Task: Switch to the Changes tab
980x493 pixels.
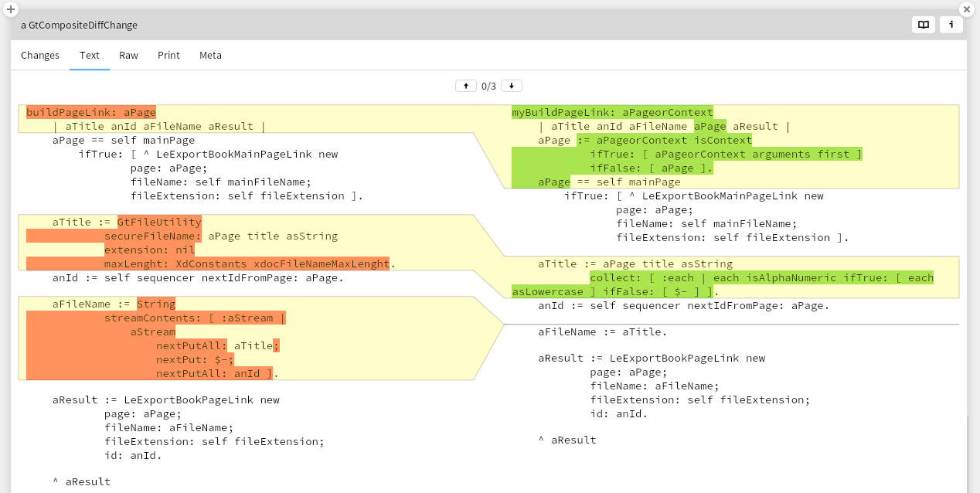Action: click(x=40, y=55)
